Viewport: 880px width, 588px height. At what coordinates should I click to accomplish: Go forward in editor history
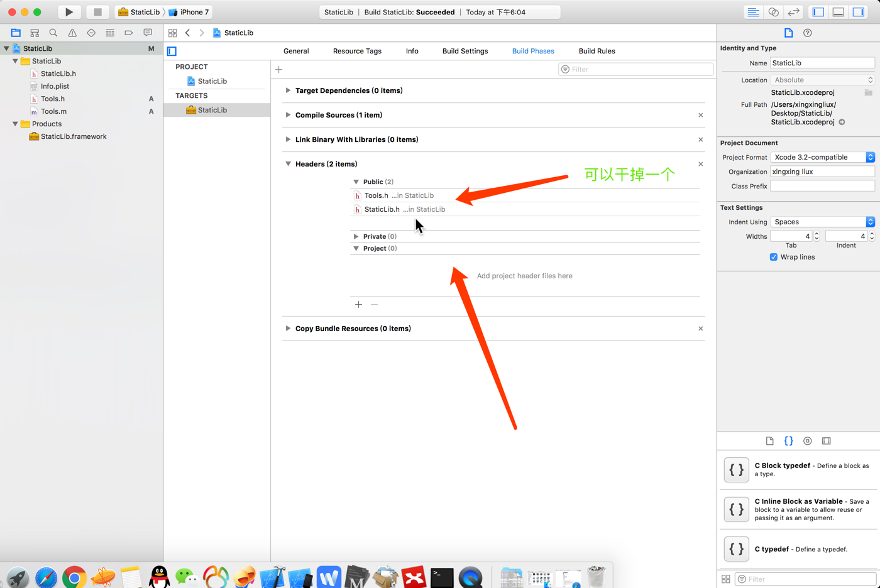coord(202,33)
